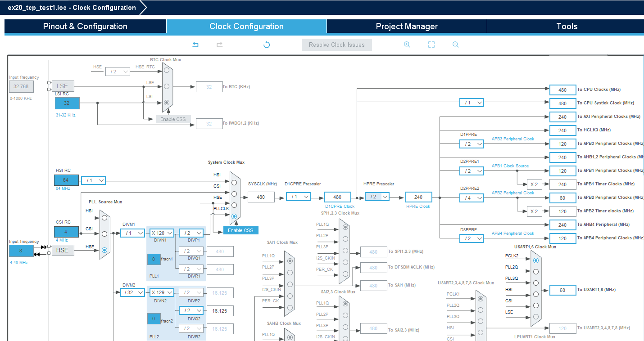Open the DIVN1 multiplier dropdown

tap(162, 233)
